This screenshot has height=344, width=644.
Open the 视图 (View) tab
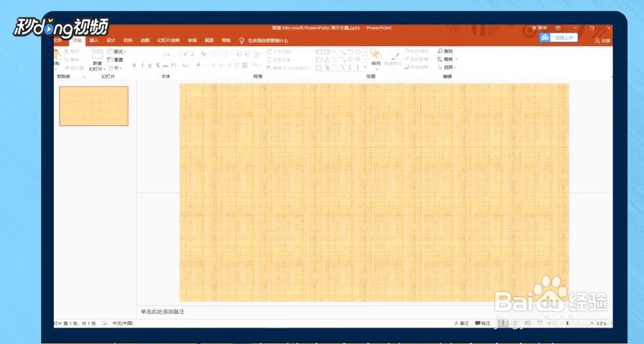point(209,40)
